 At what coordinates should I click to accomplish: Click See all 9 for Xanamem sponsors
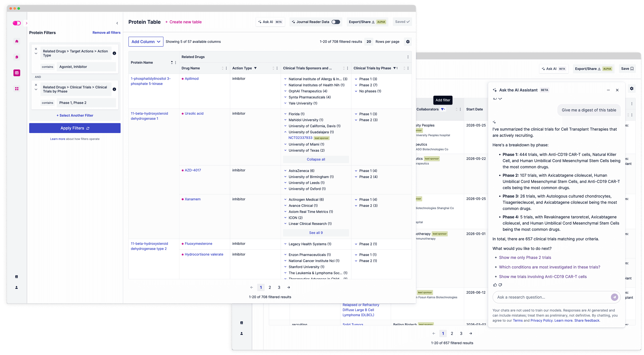click(316, 233)
